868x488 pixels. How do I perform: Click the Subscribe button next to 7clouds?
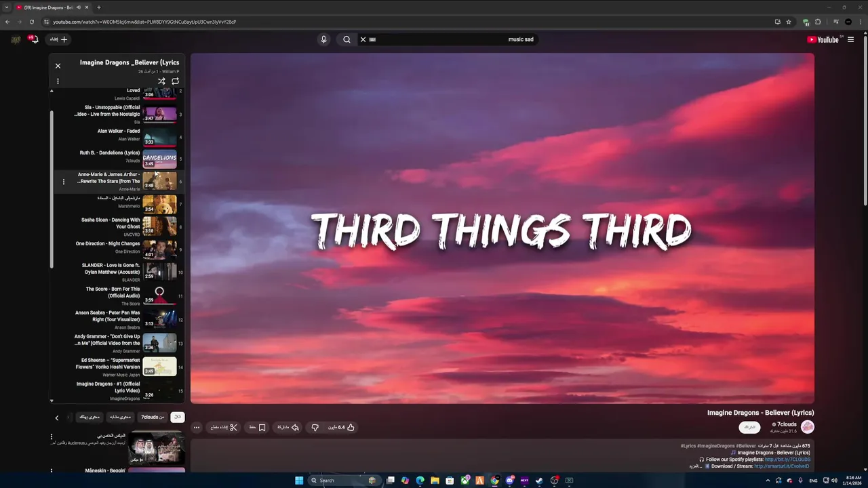click(749, 427)
